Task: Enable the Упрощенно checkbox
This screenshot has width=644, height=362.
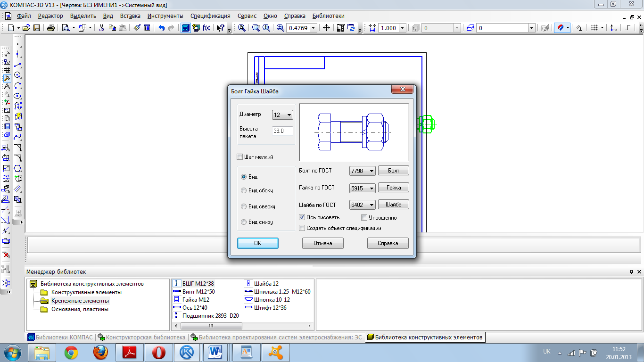Action: click(364, 218)
